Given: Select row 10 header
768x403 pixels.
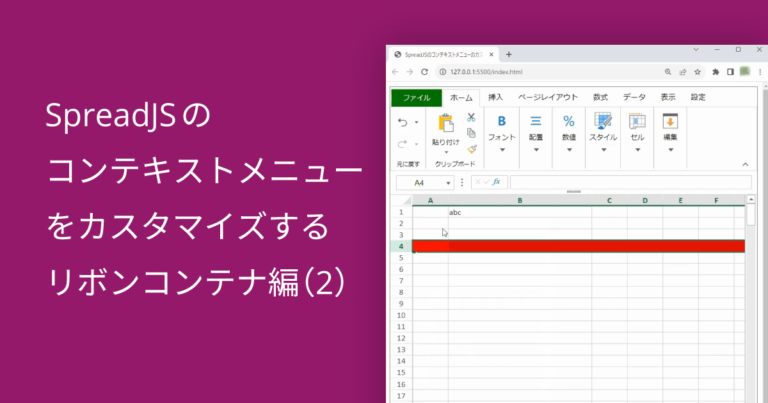Looking at the screenshot, I should click(401, 315).
